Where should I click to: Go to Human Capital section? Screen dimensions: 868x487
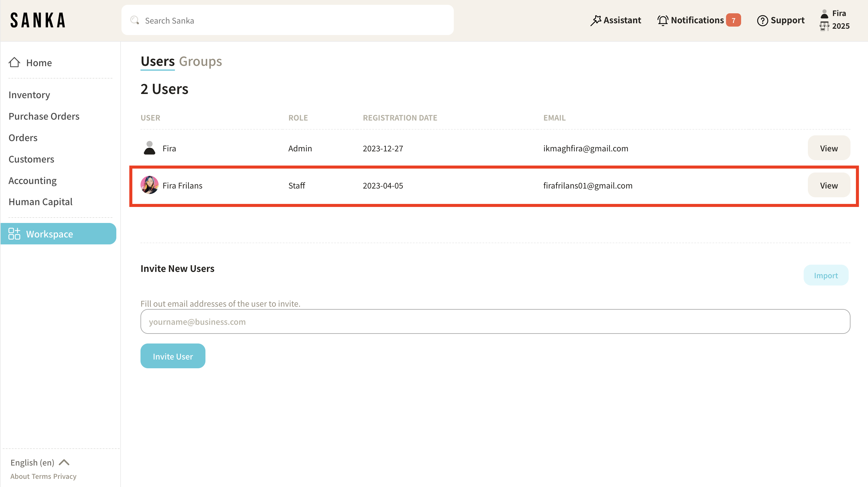[40, 202]
